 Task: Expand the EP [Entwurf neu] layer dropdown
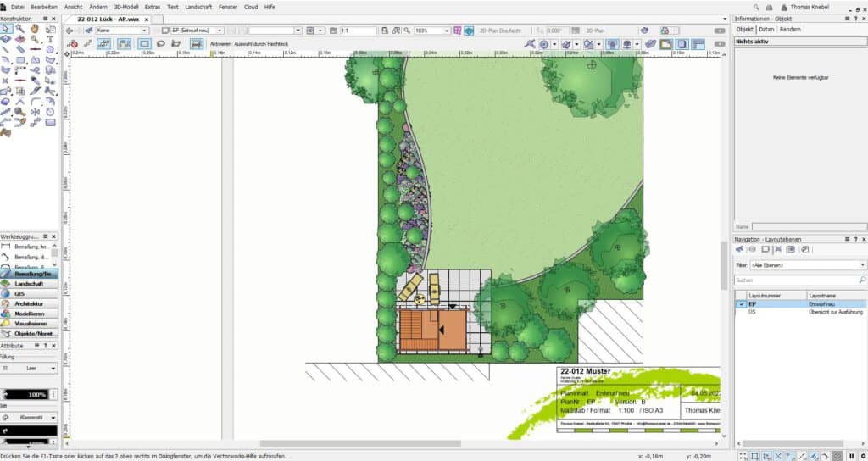coord(197,31)
